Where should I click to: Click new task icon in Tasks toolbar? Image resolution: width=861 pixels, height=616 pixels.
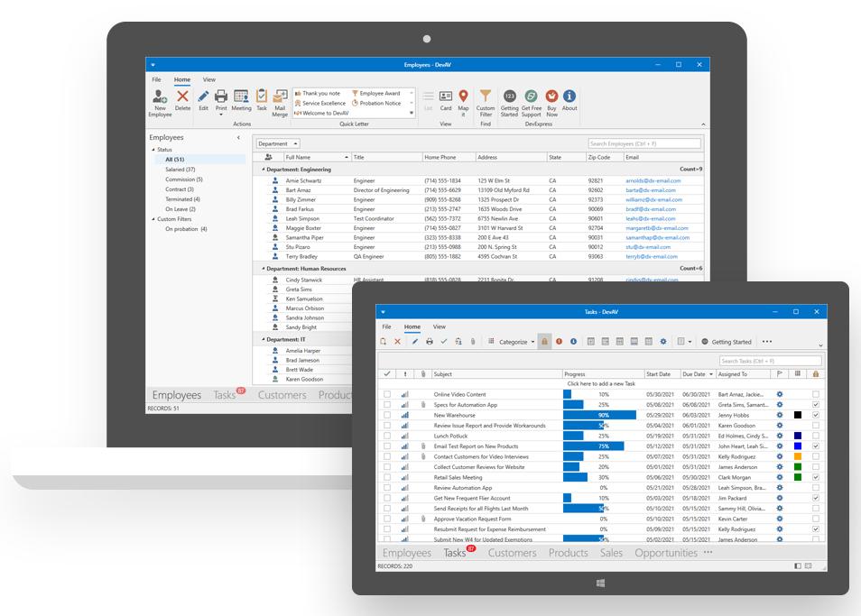coord(384,341)
